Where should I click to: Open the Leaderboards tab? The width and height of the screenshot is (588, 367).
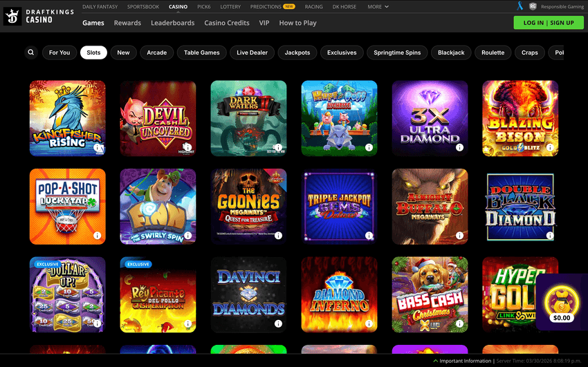click(172, 23)
